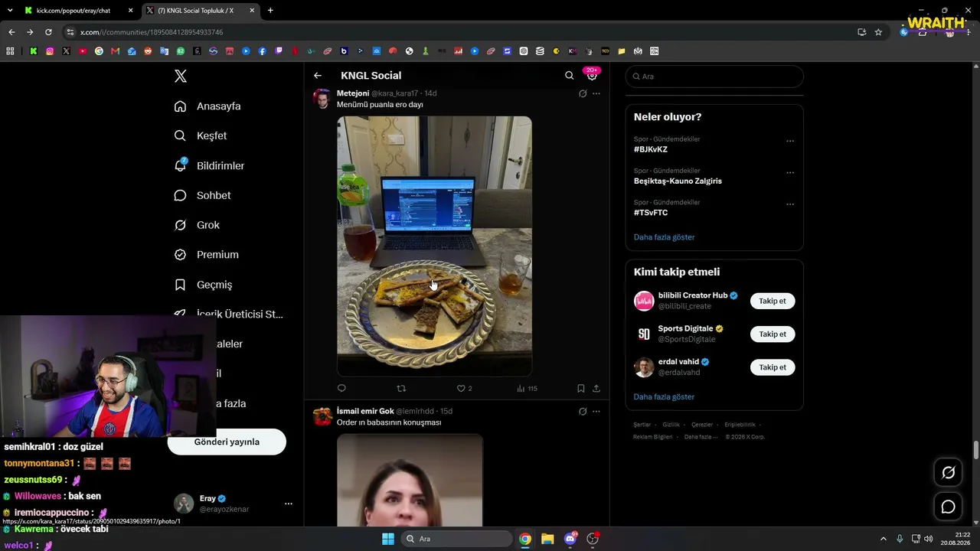Open the Windows Start menu
Image resolution: width=980 pixels, height=551 pixels.
[387, 539]
